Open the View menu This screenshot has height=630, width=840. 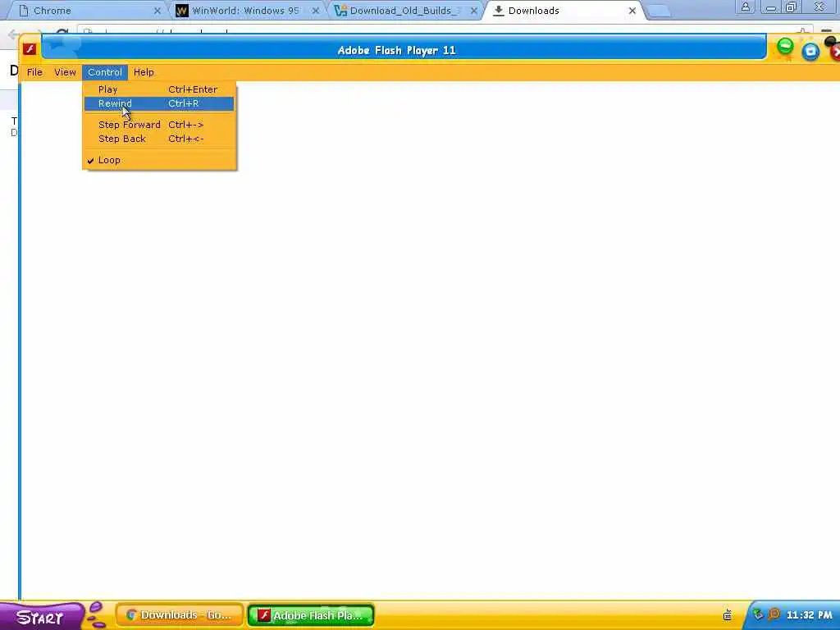pyautogui.click(x=65, y=72)
